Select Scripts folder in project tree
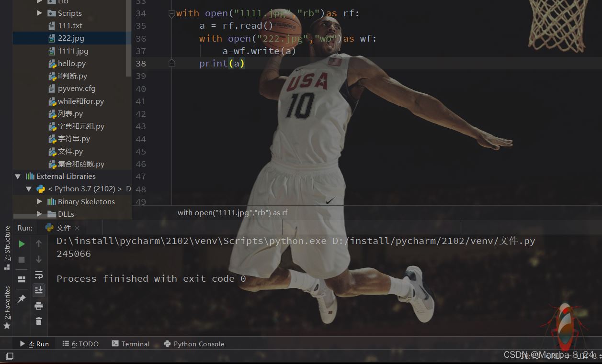 (x=70, y=13)
